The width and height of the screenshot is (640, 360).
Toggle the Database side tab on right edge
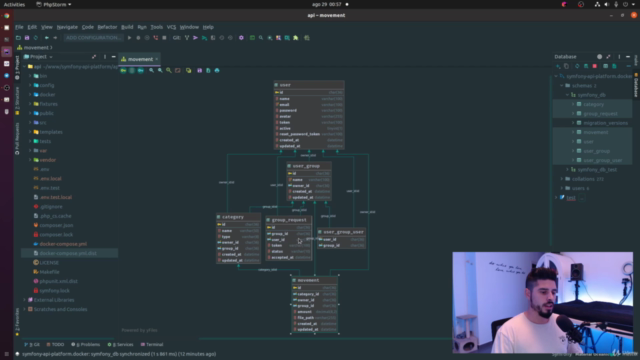(636, 85)
